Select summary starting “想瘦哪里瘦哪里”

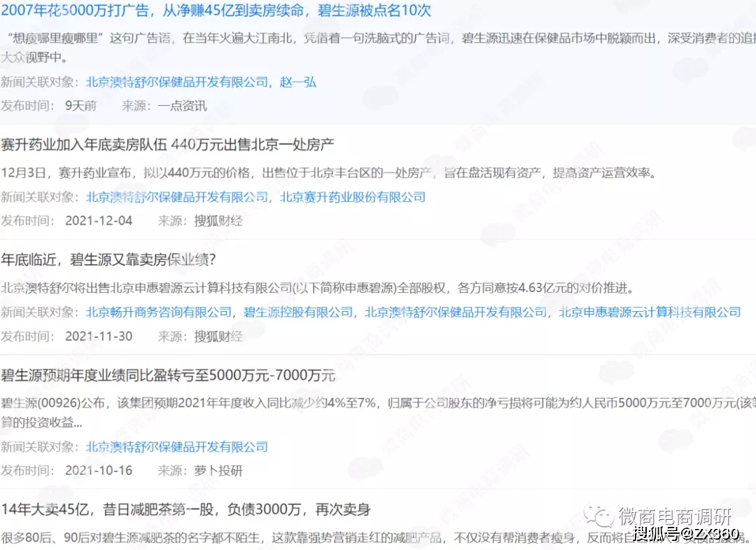point(378,47)
